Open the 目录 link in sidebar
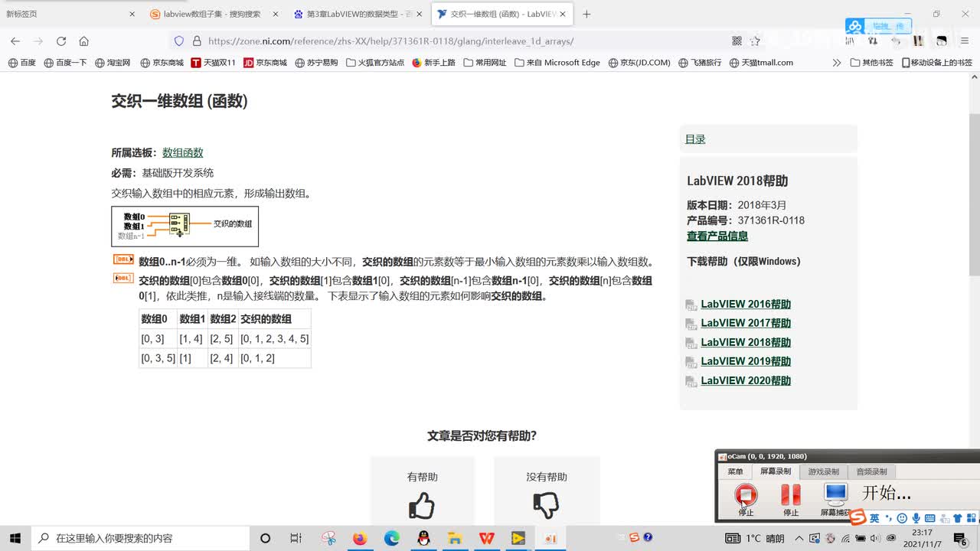Viewport: 980px width, 551px height. coord(695,139)
